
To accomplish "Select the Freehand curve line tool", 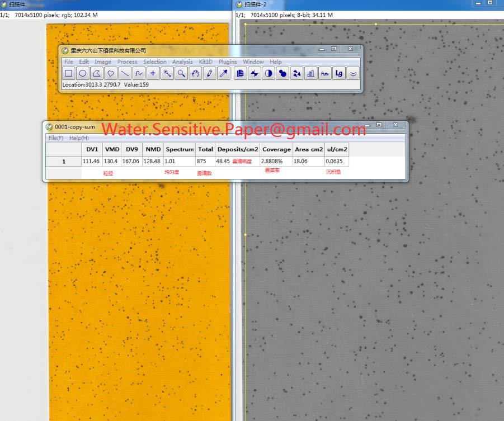I will click(x=139, y=74).
